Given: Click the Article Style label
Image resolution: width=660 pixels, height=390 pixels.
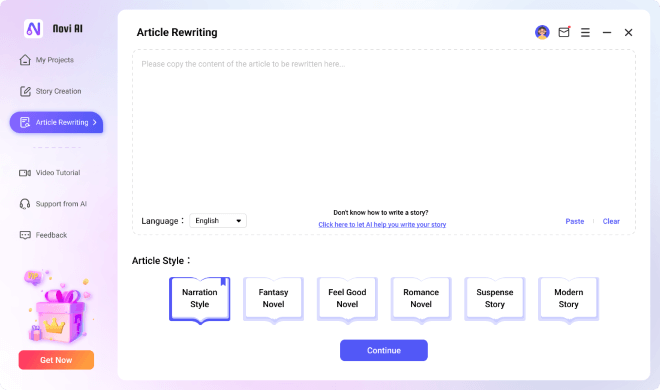Looking at the screenshot, I should tap(161, 261).
